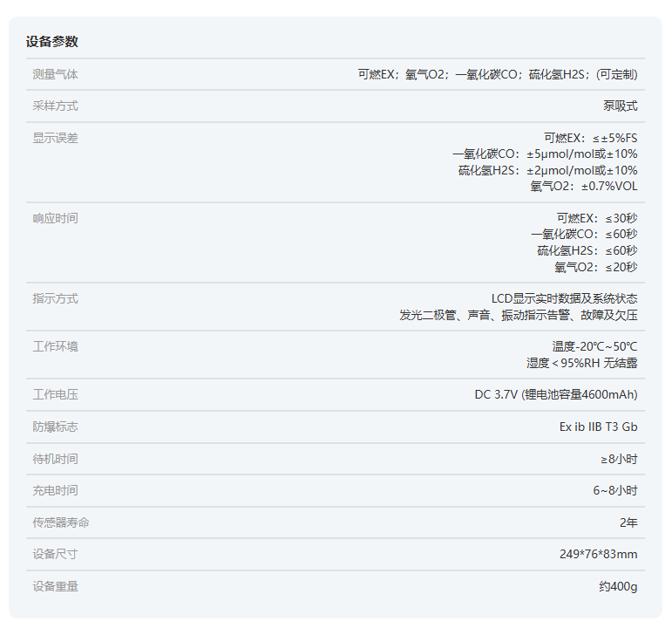
Task: Click the LCD显示实时数据及系统状态 text
Action: point(564,298)
